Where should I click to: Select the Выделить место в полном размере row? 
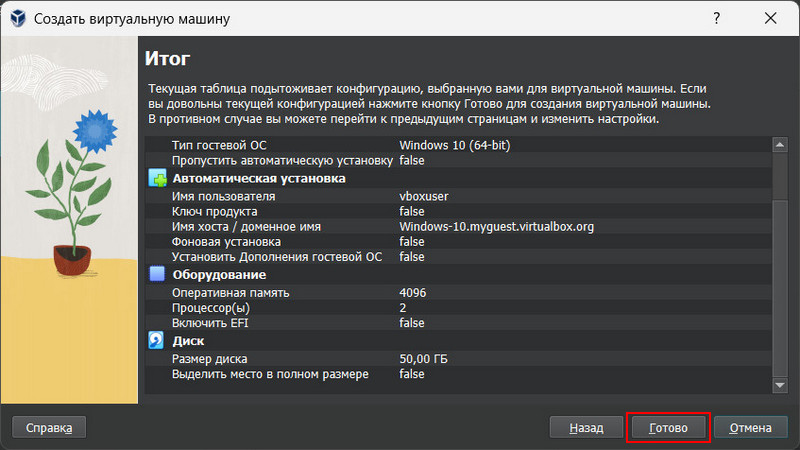pyautogui.click(x=458, y=374)
